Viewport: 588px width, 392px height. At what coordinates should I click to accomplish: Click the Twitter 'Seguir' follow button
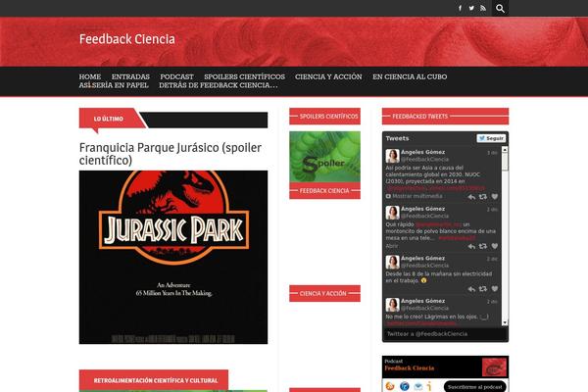point(491,138)
